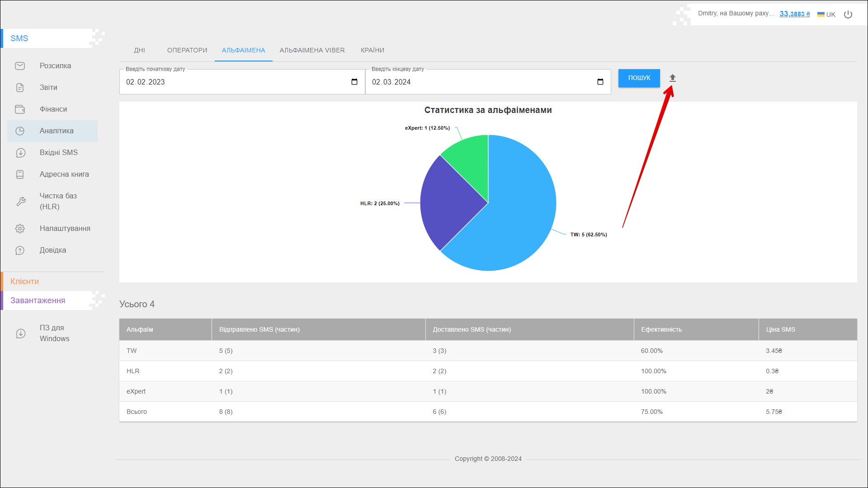This screenshot has height=488, width=868.
Task: Click the power logout icon
Action: pyautogui.click(x=848, y=14)
